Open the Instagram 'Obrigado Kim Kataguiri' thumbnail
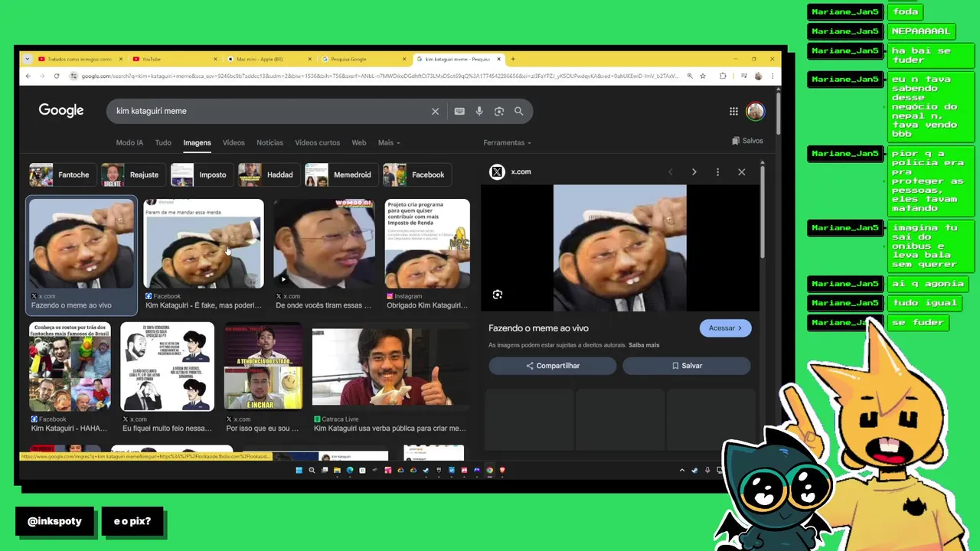 pos(427,244)
